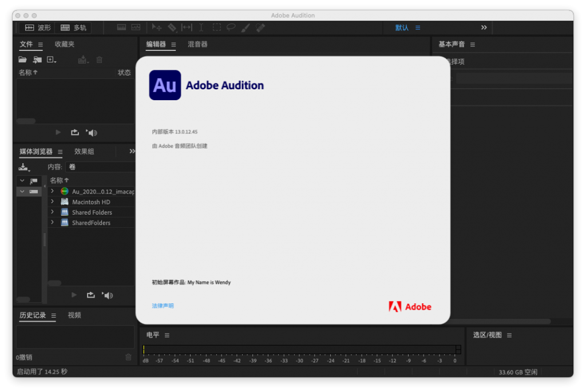Sort files by 状态 column
Screen dimensions: 586x392
click(x=124, y=73)
